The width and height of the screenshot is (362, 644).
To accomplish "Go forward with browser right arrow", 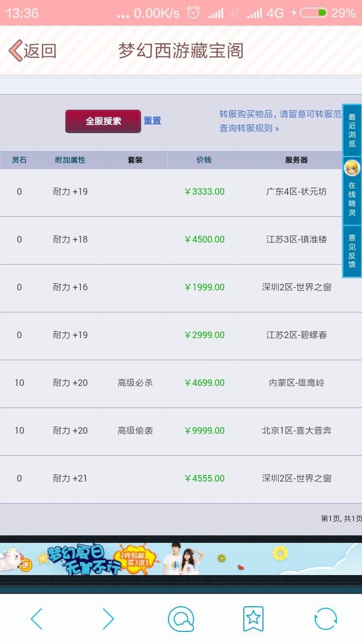I will tap(109, 619).
